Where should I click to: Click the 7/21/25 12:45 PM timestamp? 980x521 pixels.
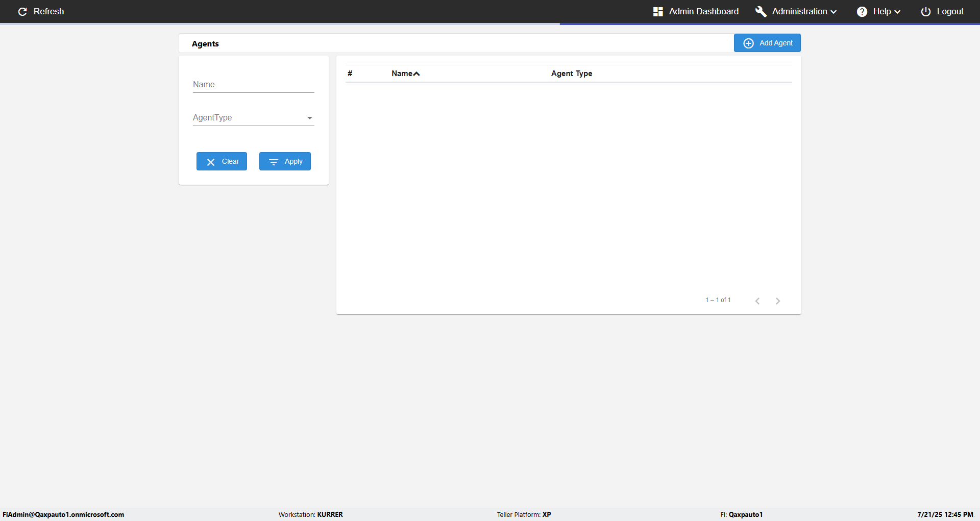(x=945, y=514)
